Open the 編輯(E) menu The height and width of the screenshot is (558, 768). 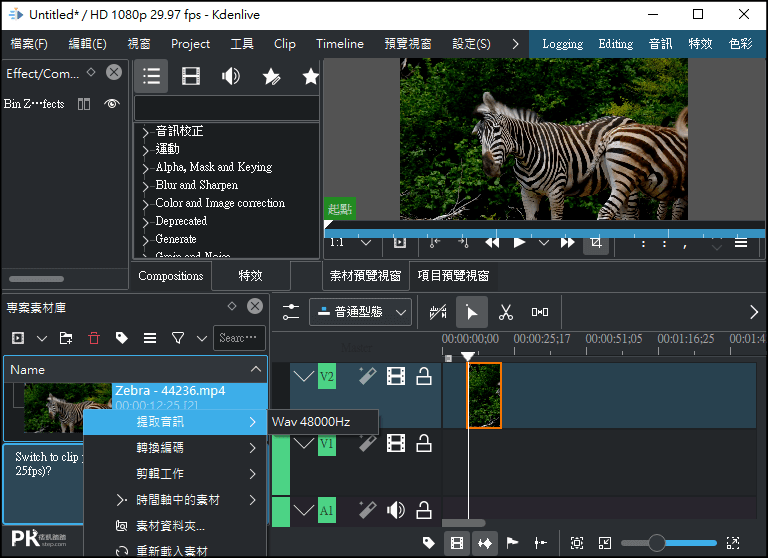[x=87, y=44]
